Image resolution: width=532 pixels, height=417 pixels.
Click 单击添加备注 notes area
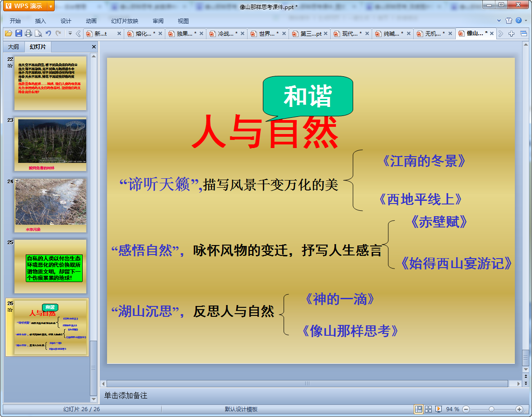click(x=126, y=396)
